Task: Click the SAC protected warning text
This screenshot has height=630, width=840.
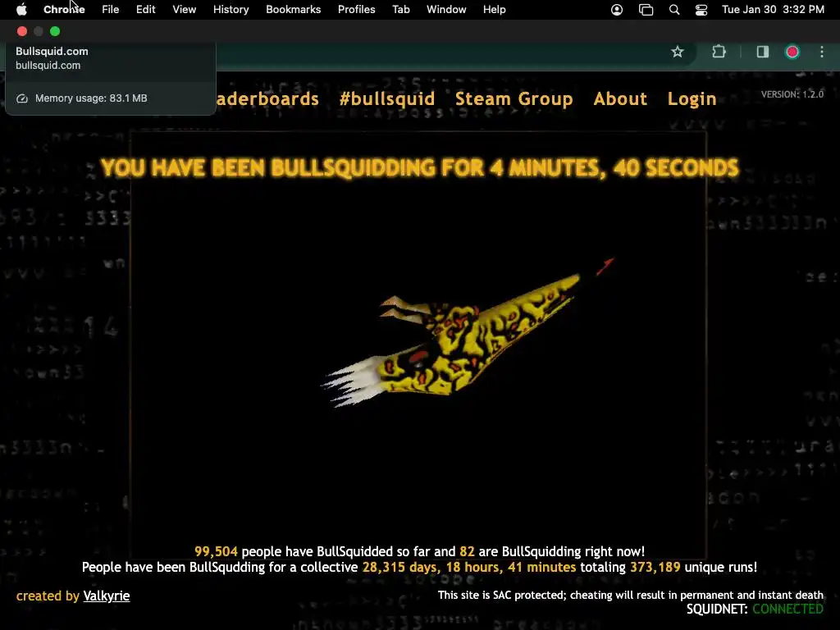Action: pos(631,595)
